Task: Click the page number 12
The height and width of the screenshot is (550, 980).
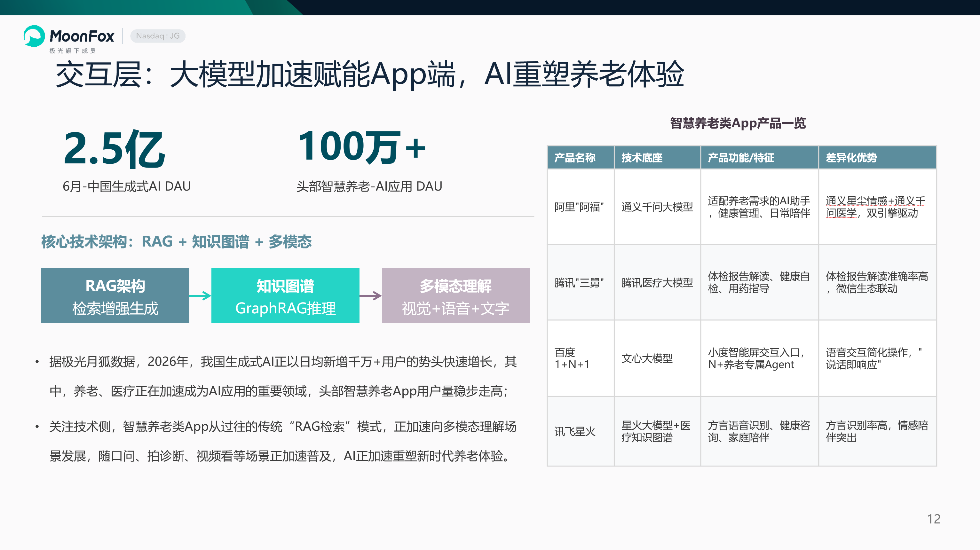Action: point(934,519)
